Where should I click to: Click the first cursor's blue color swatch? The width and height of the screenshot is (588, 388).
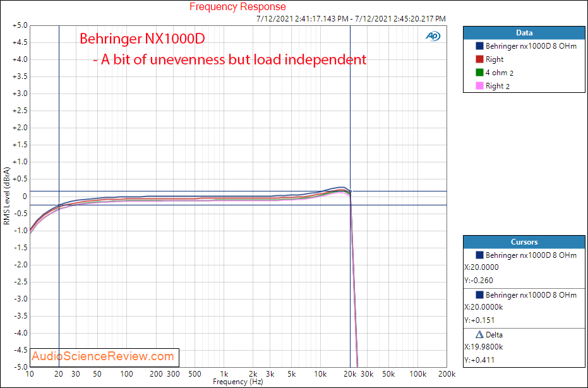479,255
